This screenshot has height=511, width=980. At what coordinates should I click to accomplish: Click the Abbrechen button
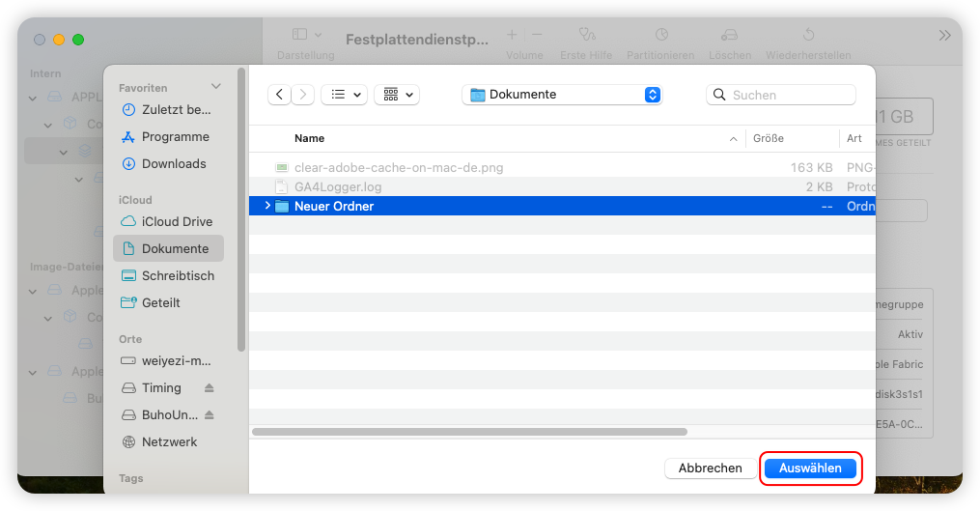point(710,468)
